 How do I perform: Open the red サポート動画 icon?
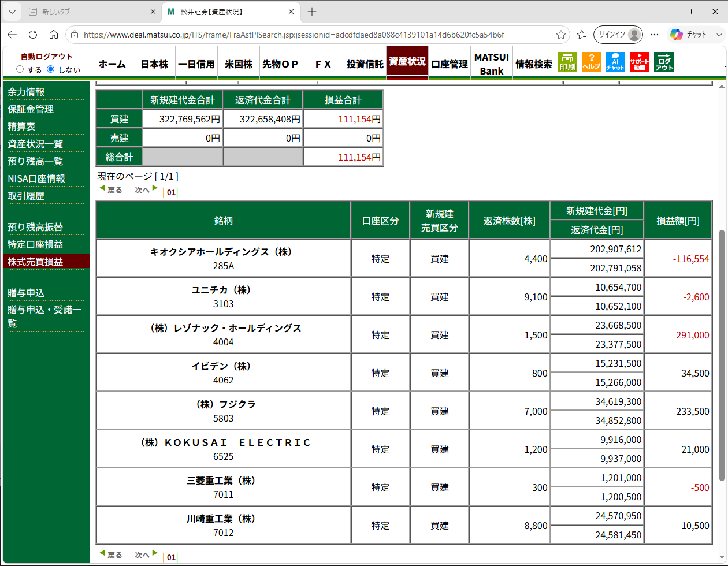tap(640, 62)
